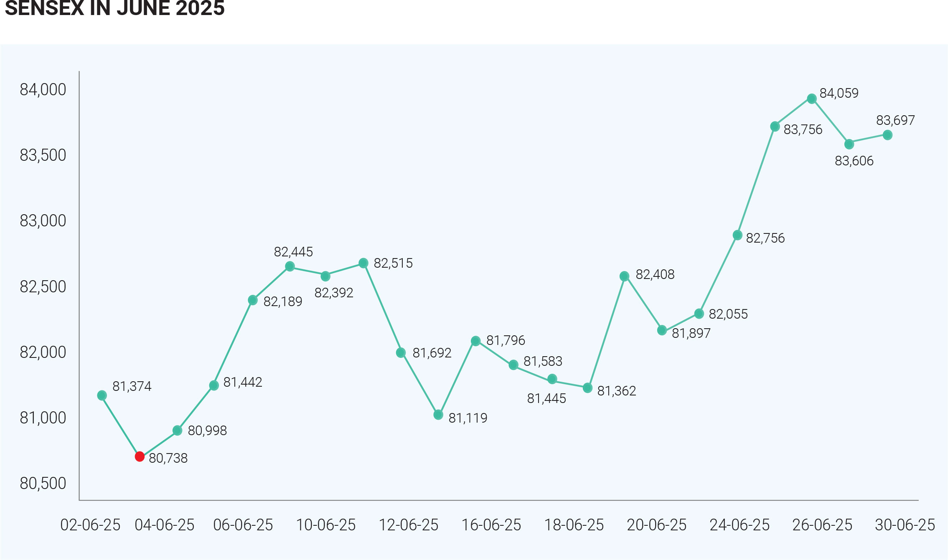Click the 02-06-25 date on the x-axis

90,525
